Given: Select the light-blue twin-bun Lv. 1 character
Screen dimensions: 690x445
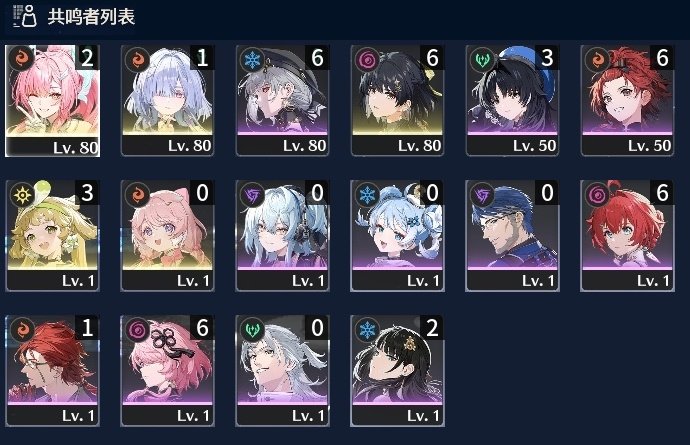Looking at the screenshot, I should [397, 235].
